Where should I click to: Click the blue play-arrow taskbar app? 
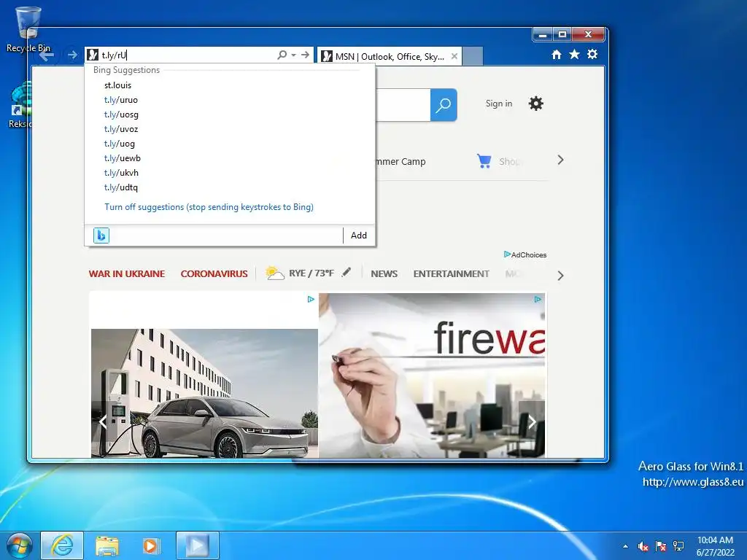pyautogui.click(x=197, y=545)
